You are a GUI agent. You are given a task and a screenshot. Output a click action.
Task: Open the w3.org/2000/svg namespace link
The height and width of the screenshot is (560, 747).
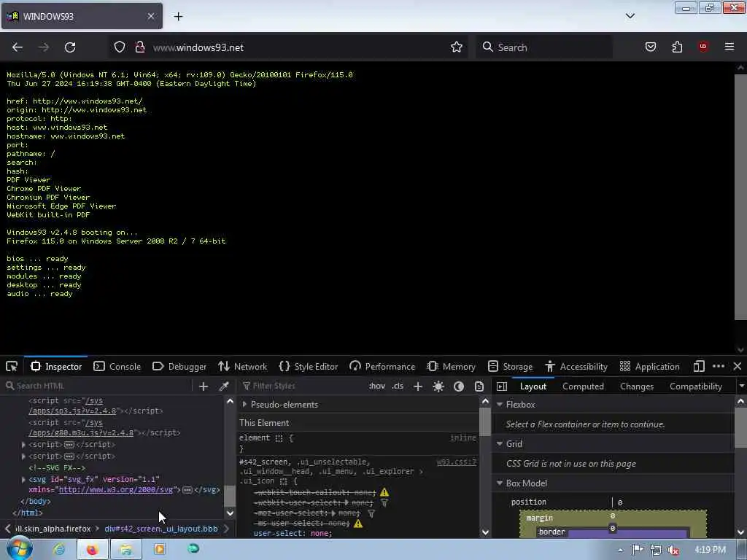point(116,489)
